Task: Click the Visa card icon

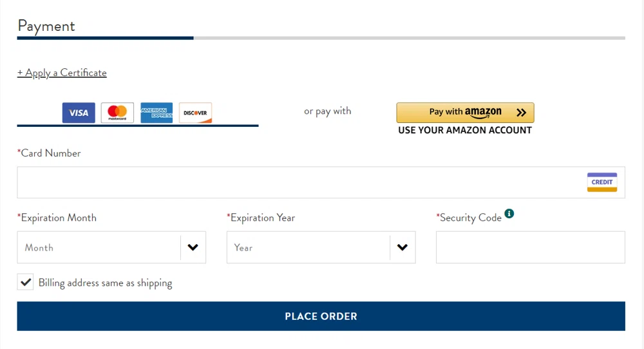Action: (x=79, y=113)
